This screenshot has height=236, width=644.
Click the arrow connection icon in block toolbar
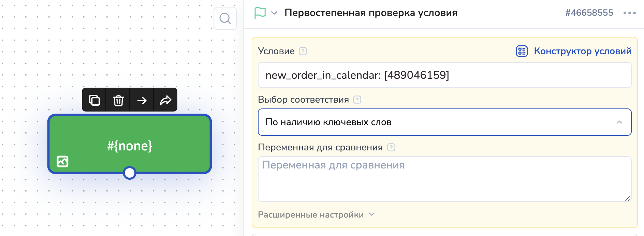click(142, 100)
